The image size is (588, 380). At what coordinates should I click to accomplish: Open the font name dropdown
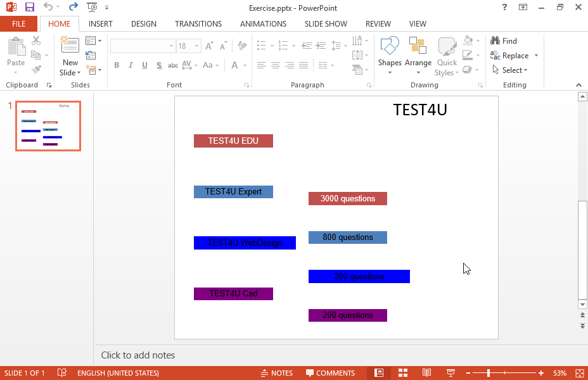[171, 46]
